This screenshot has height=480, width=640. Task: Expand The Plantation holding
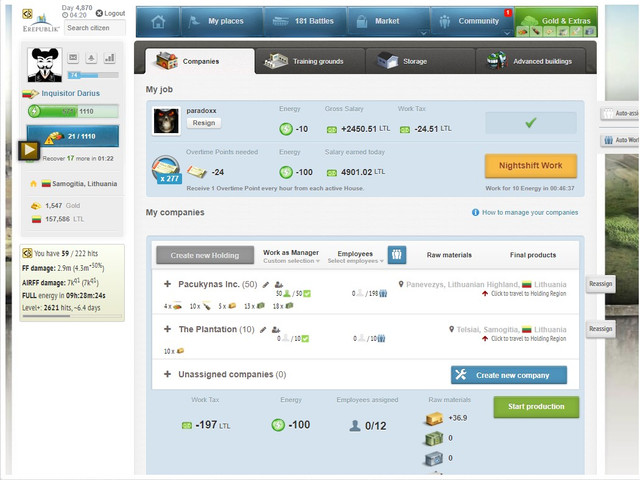click(167, 329)
